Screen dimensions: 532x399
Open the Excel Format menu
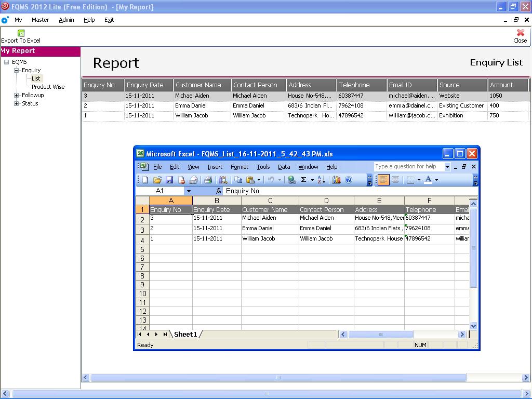click(x=240, y=167)
